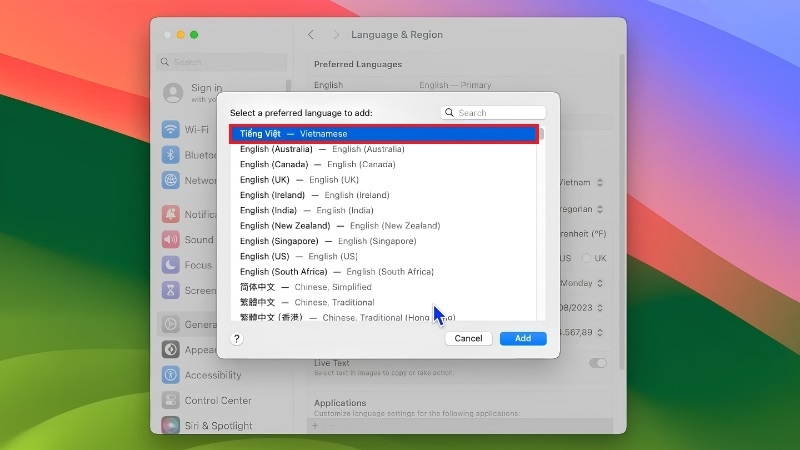Open the Appearance icon
This screenshot has width=800, height=450.
click(x=170, y=349)
